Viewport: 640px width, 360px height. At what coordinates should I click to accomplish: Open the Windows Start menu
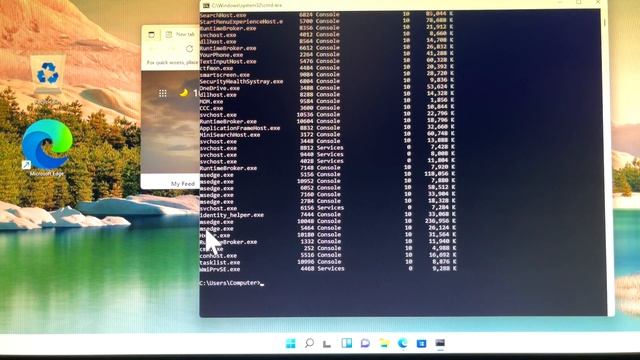291,344
